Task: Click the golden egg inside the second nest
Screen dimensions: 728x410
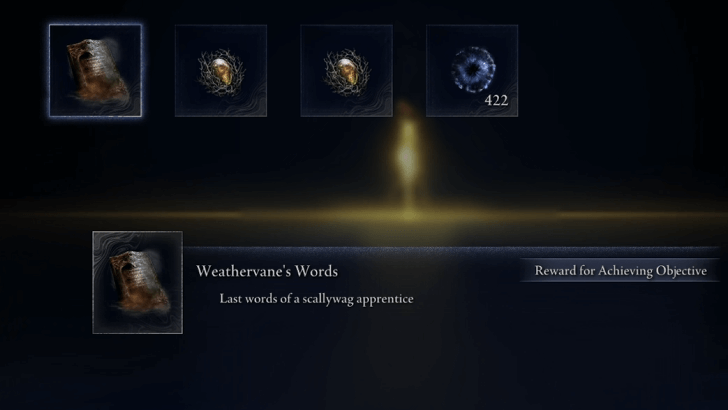Action: [347, 72]
